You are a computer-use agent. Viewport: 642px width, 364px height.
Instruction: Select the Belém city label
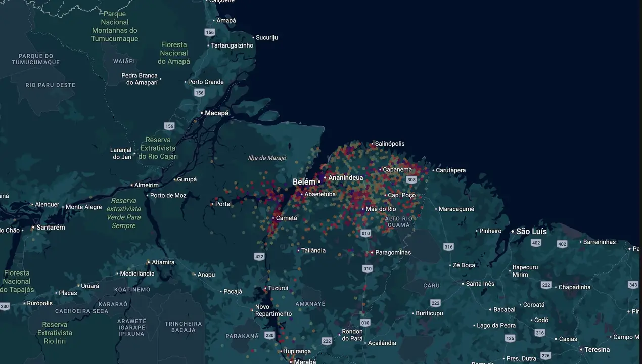(304, 181)
